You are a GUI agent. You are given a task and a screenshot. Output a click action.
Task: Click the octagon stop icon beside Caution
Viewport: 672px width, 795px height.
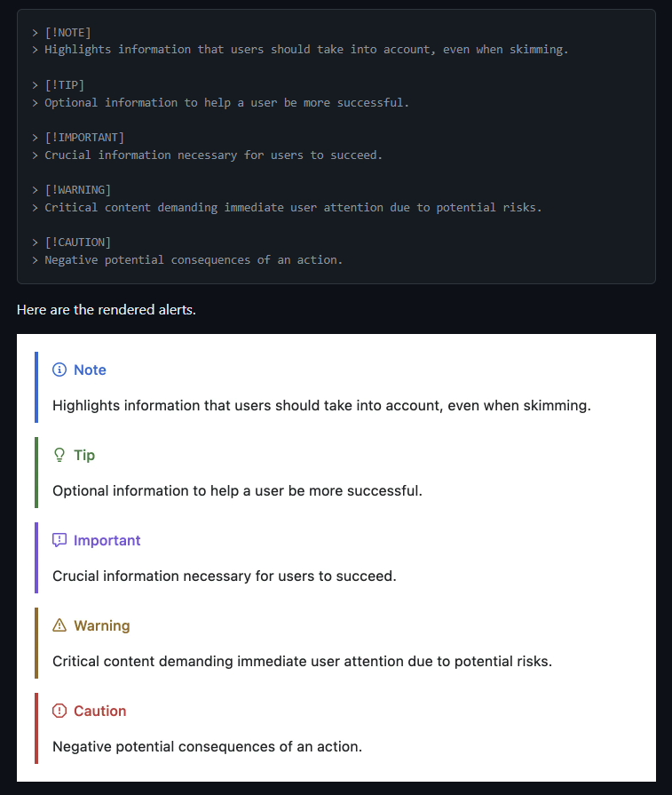pyautogui.click(x=59, y=711)
